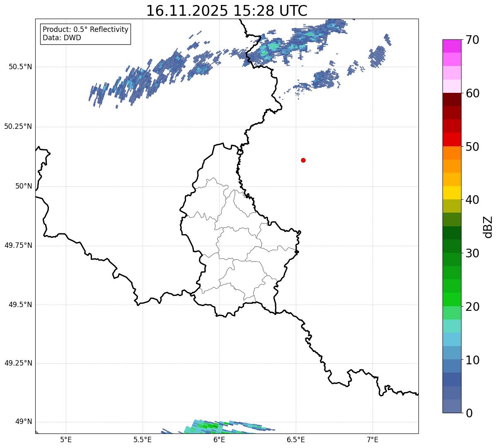The width and height of the screenshot is (498, 448).
Task: Click the 'dBZ' colorbar label
Action: [x=488, y=227]
